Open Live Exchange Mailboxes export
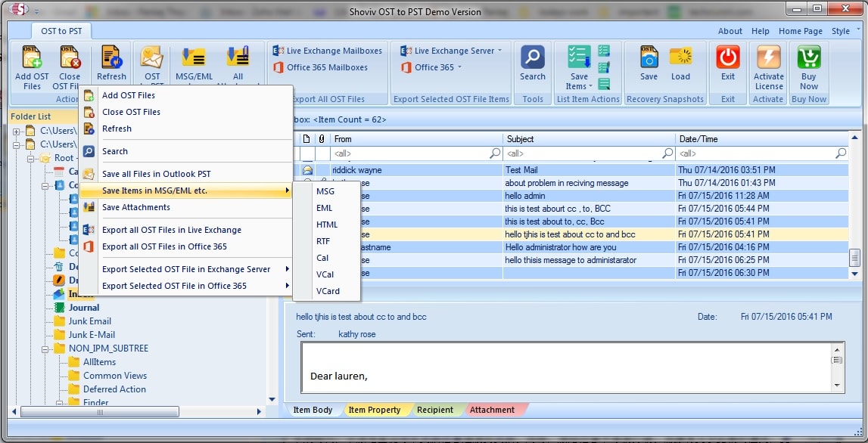 tap(327, 51)
